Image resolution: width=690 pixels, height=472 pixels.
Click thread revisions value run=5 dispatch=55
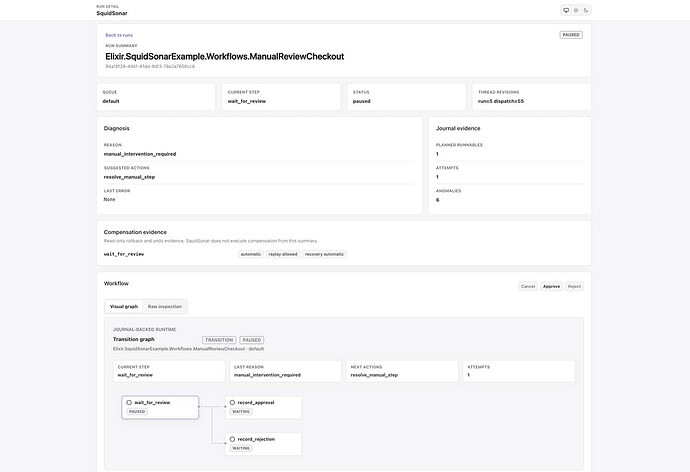coord(501,101)
